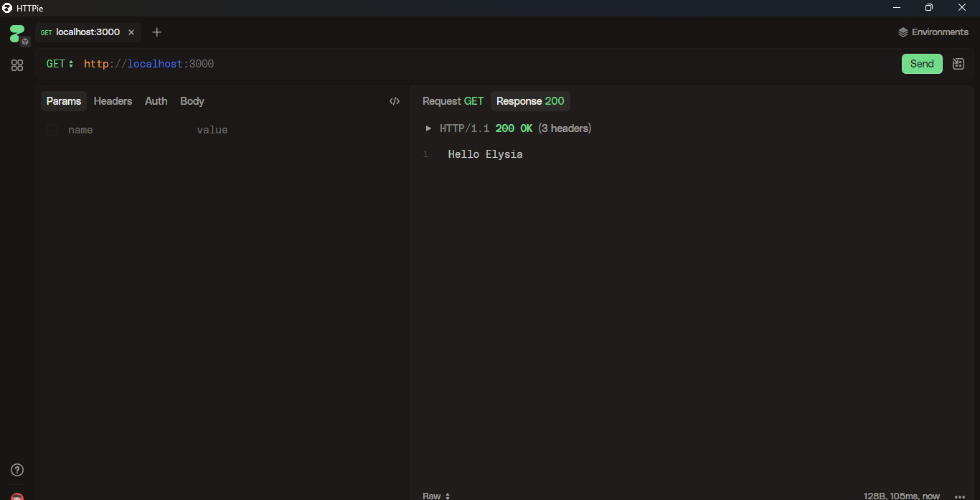Open the collections grid icon in sidebar
Viewport: 980px width, 500px height.
pos(17,65)
